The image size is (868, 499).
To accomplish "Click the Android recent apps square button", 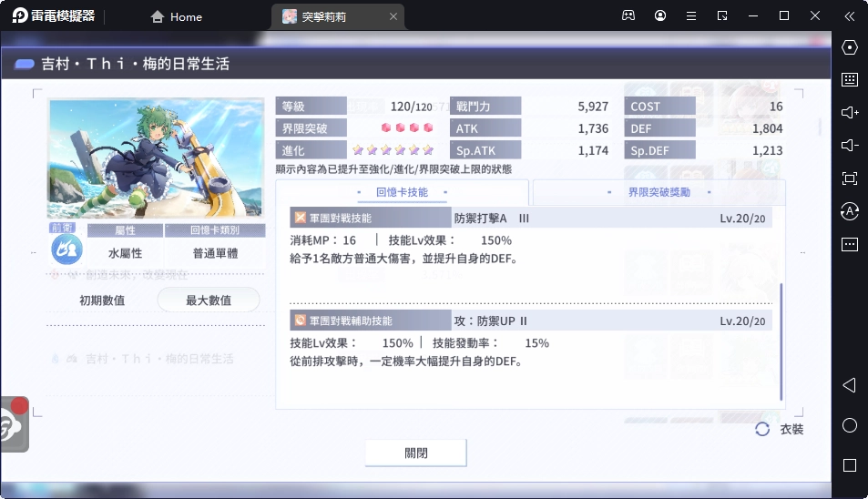I will pyautogui.click(x=849, y=465).
